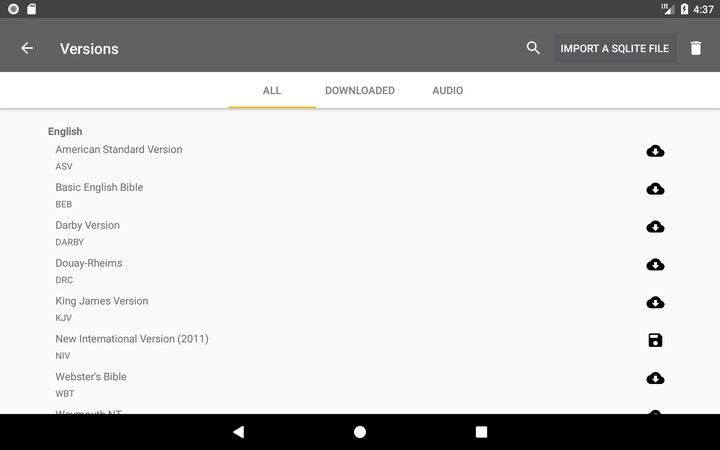
Task: Select the All tab
Action: [272, 91]
